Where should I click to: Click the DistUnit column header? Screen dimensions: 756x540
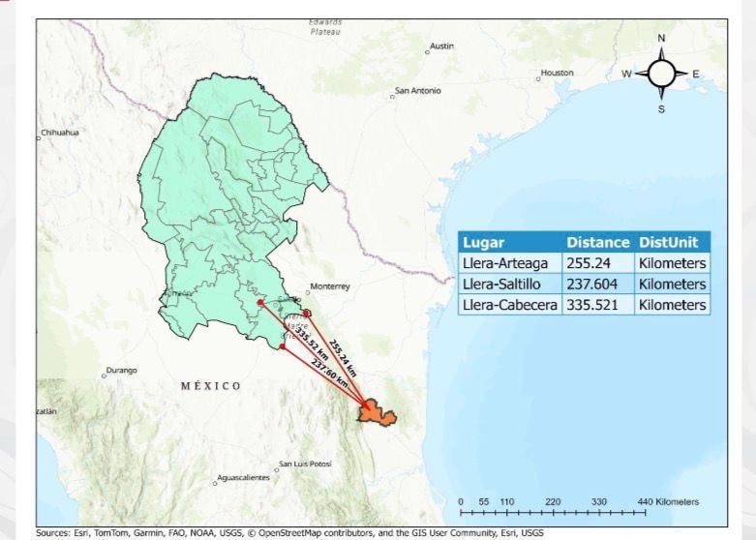pos(672,242)
